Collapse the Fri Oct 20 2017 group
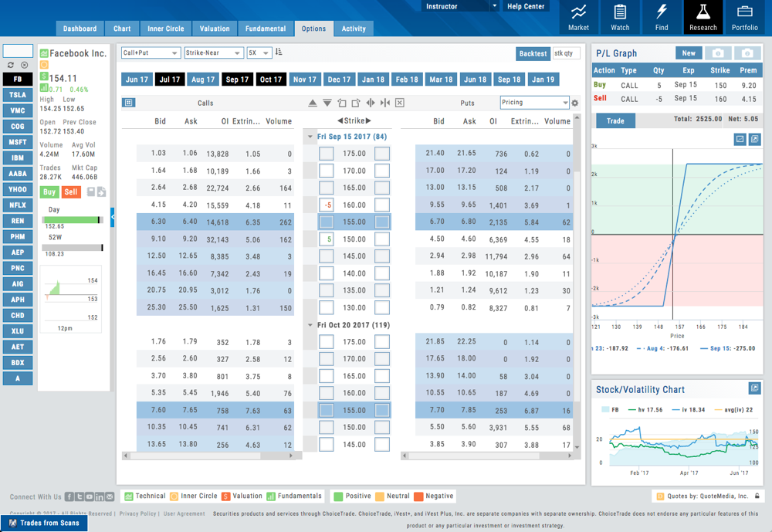 310,325
